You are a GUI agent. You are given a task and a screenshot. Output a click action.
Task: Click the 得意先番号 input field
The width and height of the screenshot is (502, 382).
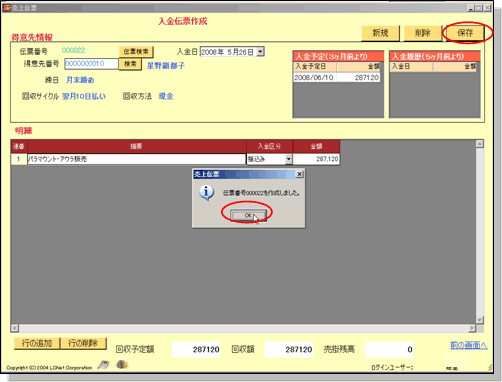pyautogui.click(x=91, y=64)
